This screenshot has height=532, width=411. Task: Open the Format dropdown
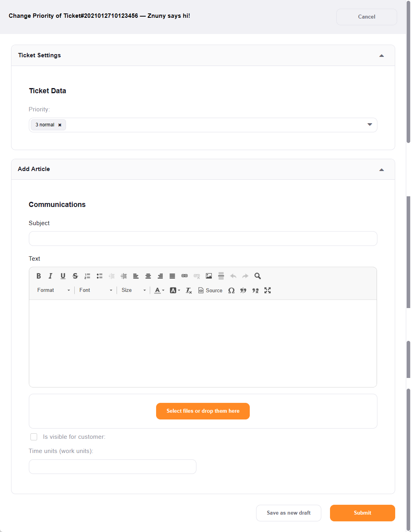click(54, 290)
